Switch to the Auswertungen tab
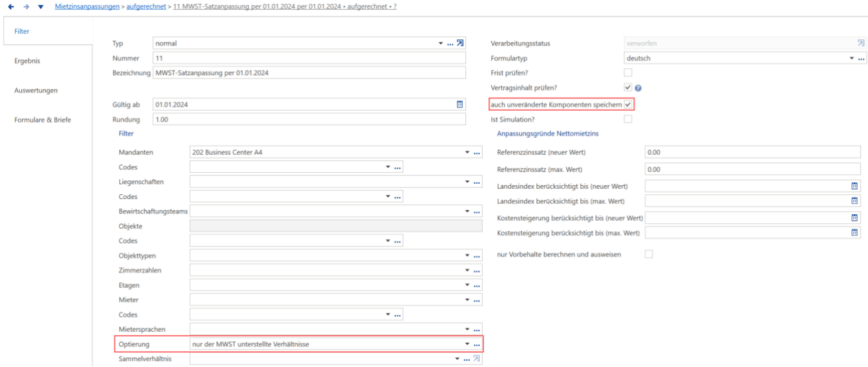 36,90
